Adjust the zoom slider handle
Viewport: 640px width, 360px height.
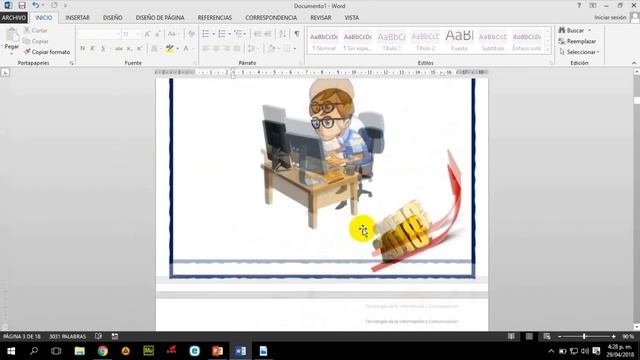(x=584, y=336)
